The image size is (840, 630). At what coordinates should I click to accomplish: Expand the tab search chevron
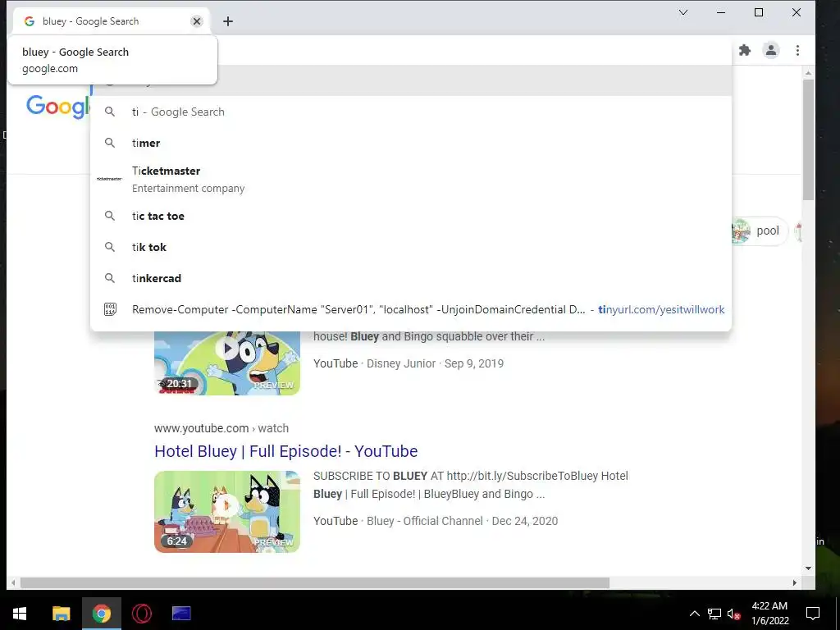coord(683,12)
